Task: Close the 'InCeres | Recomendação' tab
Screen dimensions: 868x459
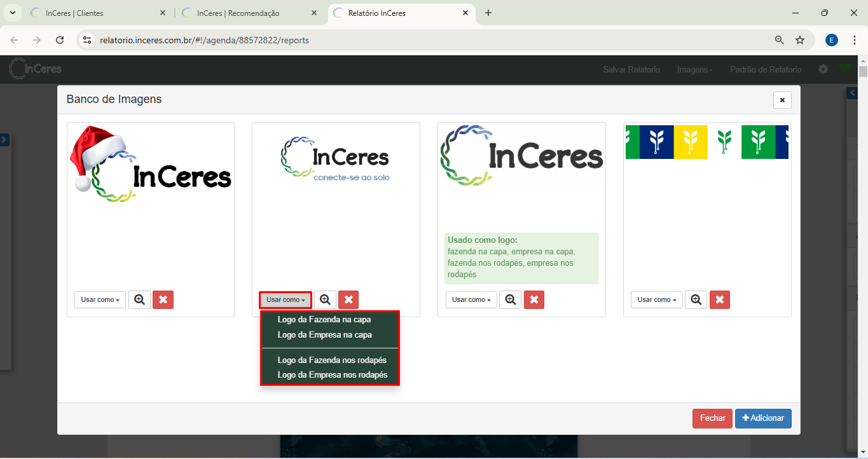Action: [x=314, y=13]
